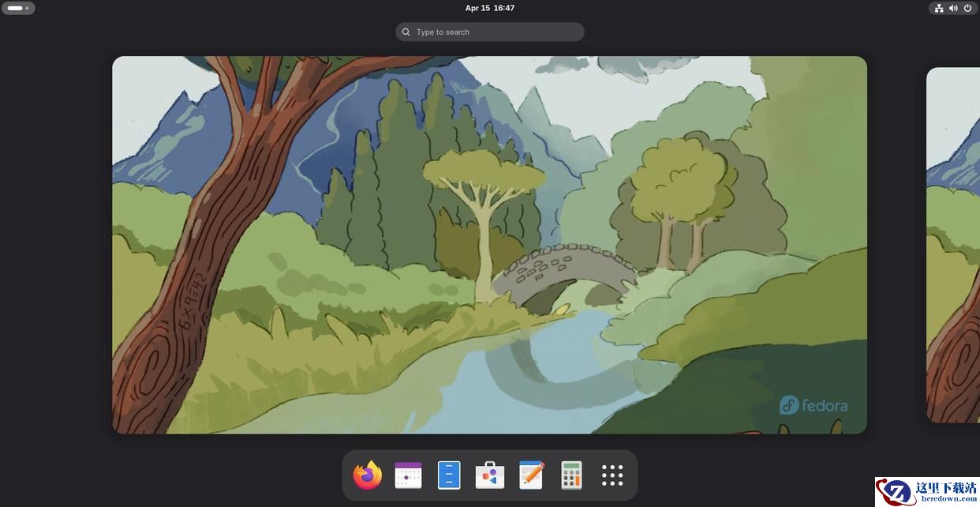
Task: Click the power icon in top bar
Action: pos(967,8)
